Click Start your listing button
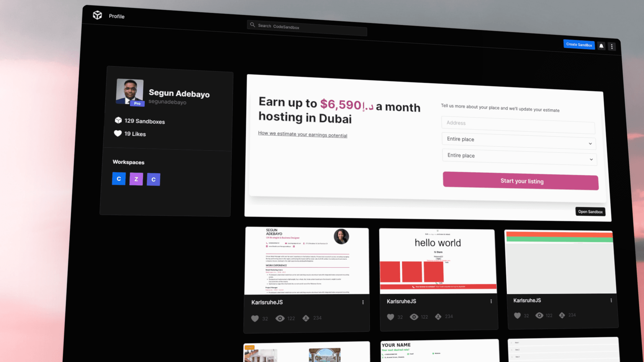Viewport: 644px width, 362px height. [x=522, y=180]
